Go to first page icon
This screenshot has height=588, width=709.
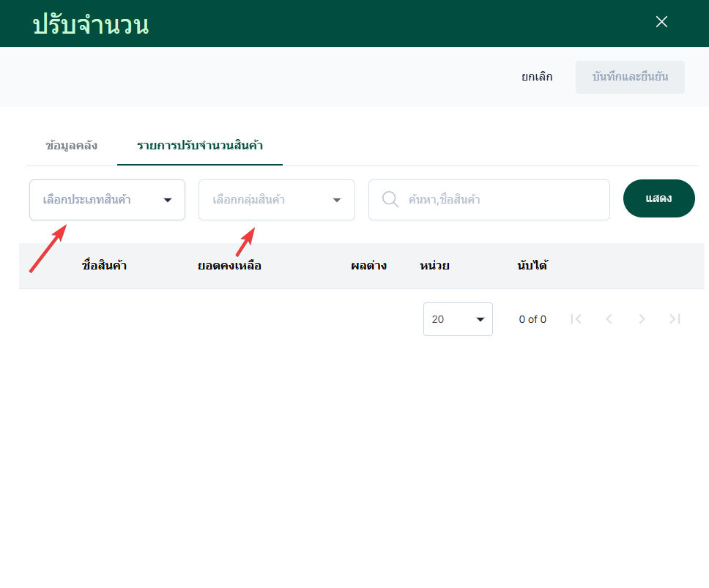tap(576, 319)
